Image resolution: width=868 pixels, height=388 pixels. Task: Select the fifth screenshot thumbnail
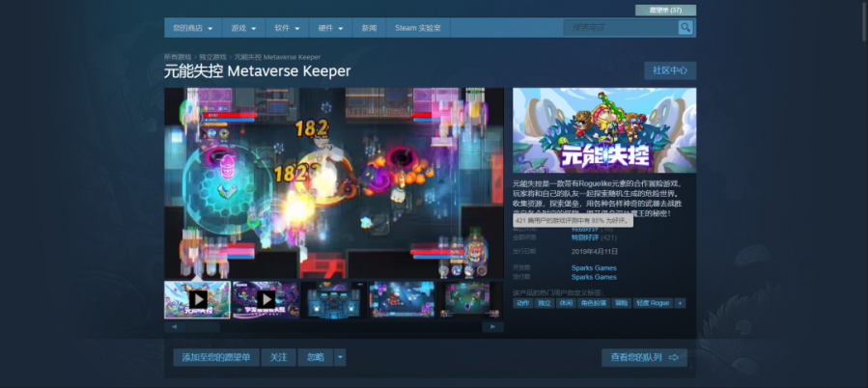[470, 299]
